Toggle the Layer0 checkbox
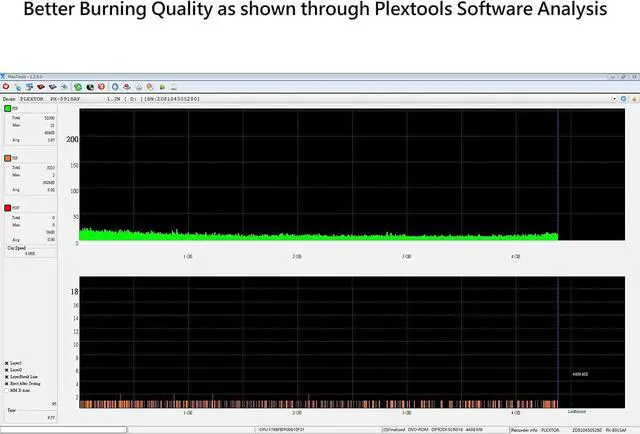 pos(7,370)
